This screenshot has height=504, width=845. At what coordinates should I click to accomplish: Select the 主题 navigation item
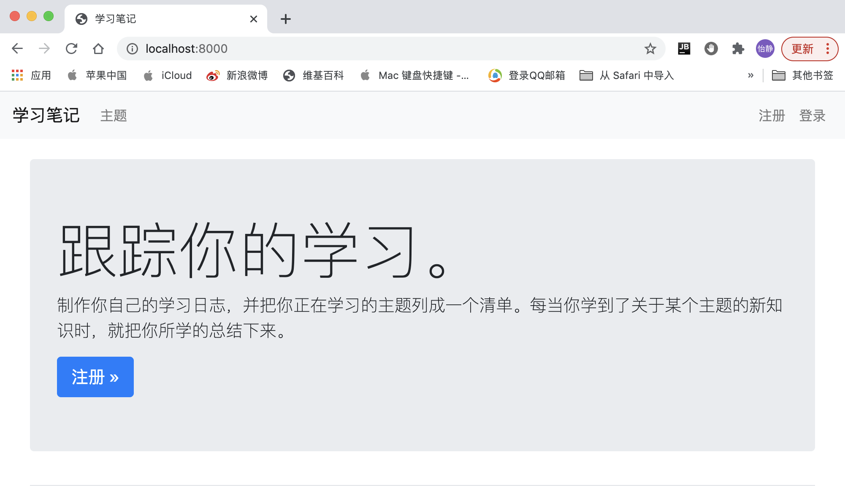click(114, 115)
